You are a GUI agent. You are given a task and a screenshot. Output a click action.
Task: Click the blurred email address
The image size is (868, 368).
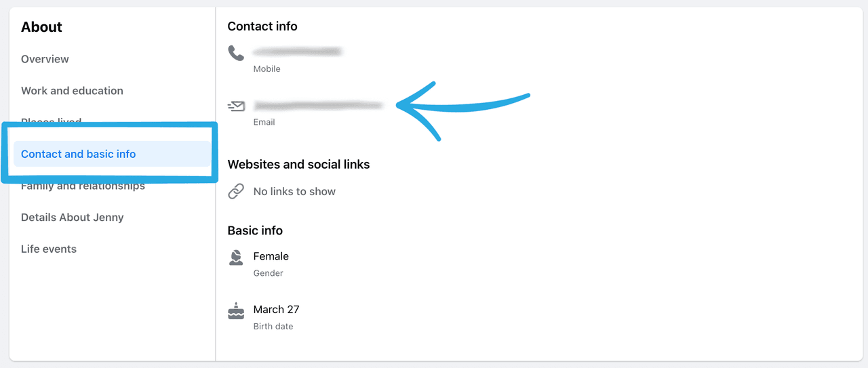(318, 105)
